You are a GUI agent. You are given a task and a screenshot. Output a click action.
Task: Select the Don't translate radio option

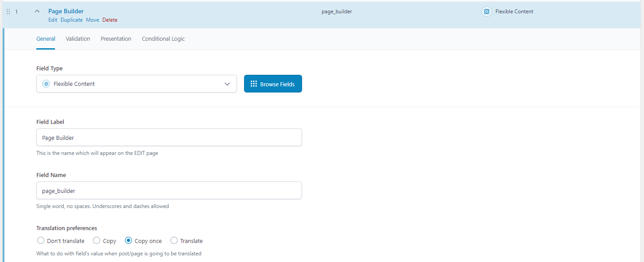point(41,241)
